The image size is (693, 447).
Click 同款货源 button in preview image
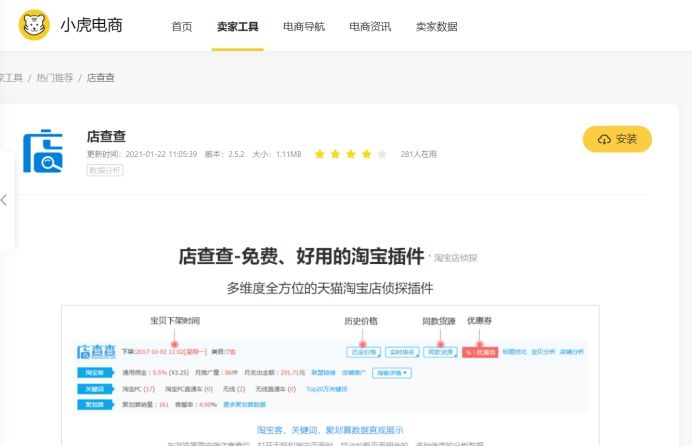[441, 352]
